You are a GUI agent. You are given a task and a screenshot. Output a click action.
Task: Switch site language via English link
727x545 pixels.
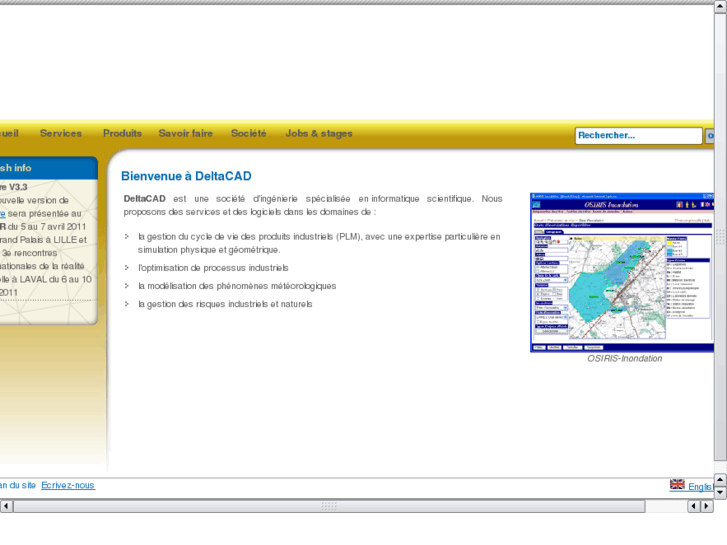(x=701, y=487)
